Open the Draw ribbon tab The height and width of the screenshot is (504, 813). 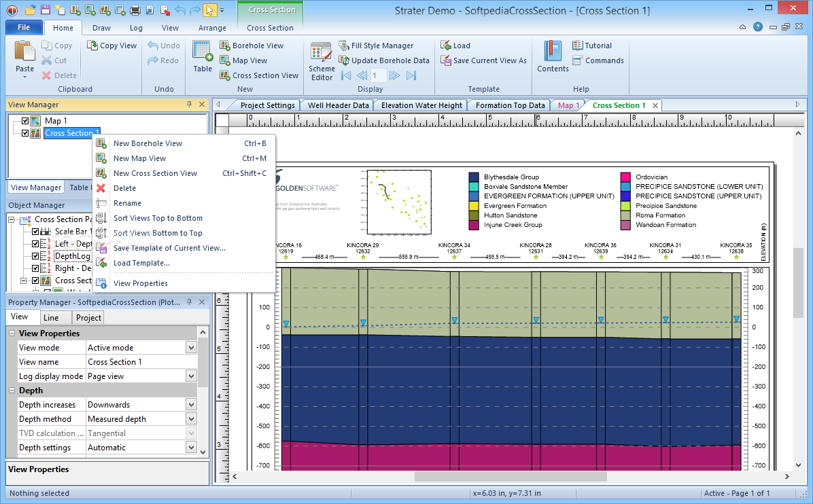[x=102, y=28]
